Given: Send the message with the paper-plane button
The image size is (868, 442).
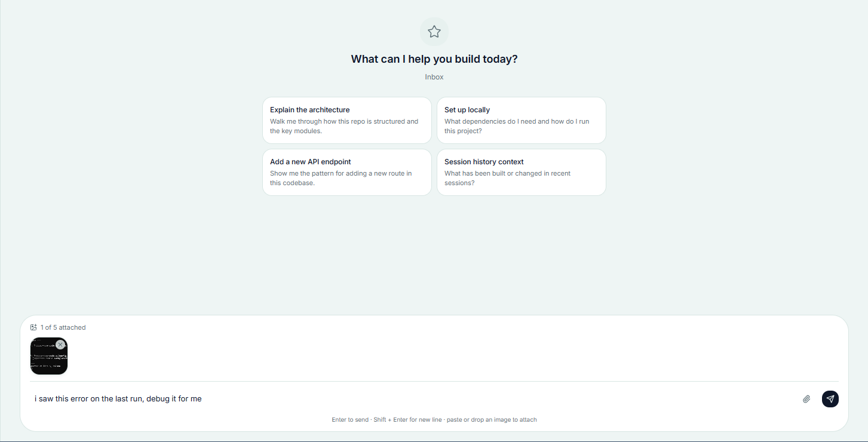Looking at the screenshot, I should [x=830, y=399].
